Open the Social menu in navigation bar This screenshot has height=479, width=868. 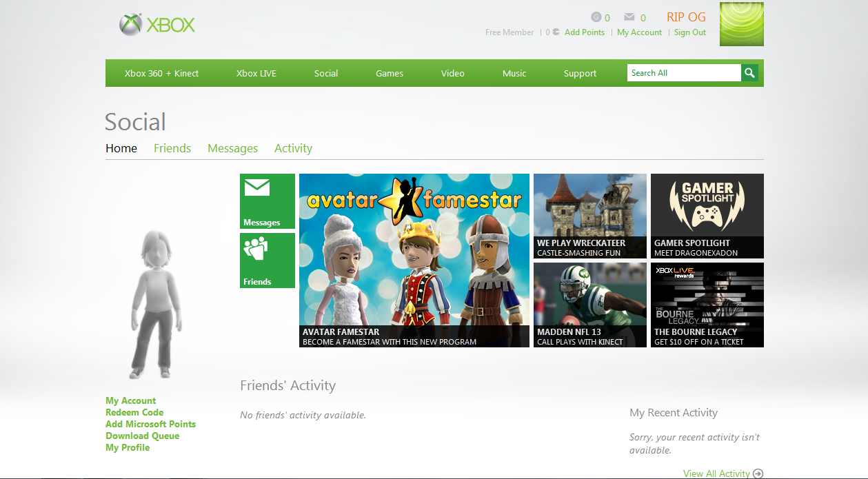[x=326, y=73]
